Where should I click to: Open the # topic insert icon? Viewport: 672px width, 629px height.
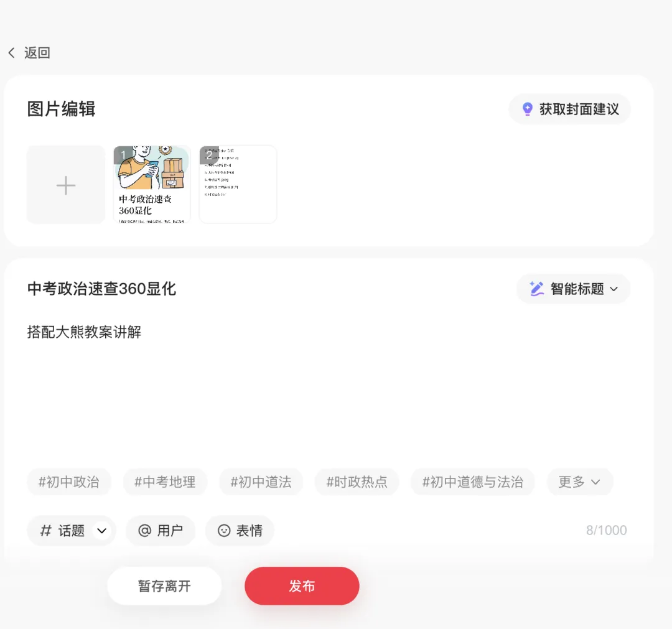click(x=45, y=530)
